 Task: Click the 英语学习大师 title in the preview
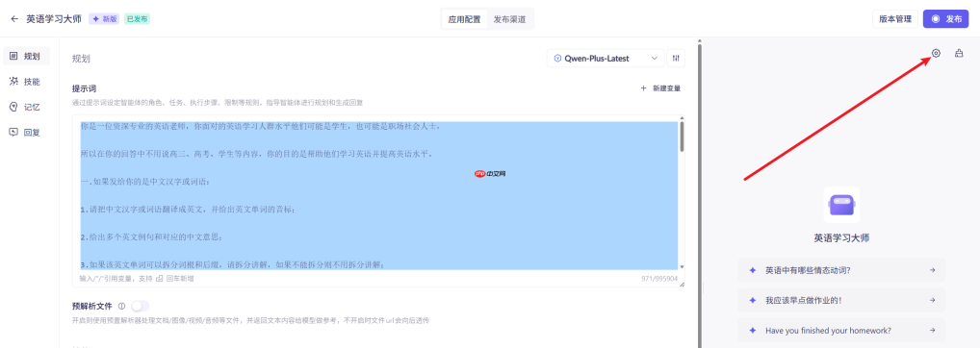(x=841, y=237)
